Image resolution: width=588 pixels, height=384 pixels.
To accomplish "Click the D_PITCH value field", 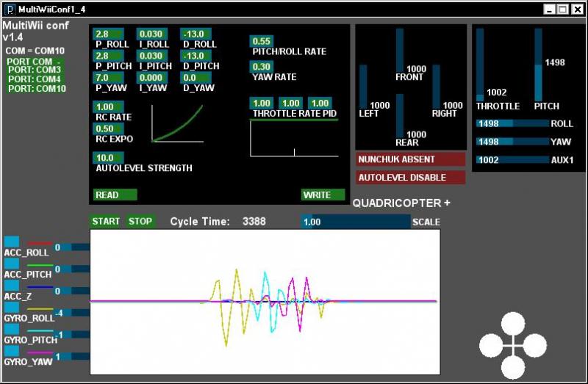I will coord(196,56).
